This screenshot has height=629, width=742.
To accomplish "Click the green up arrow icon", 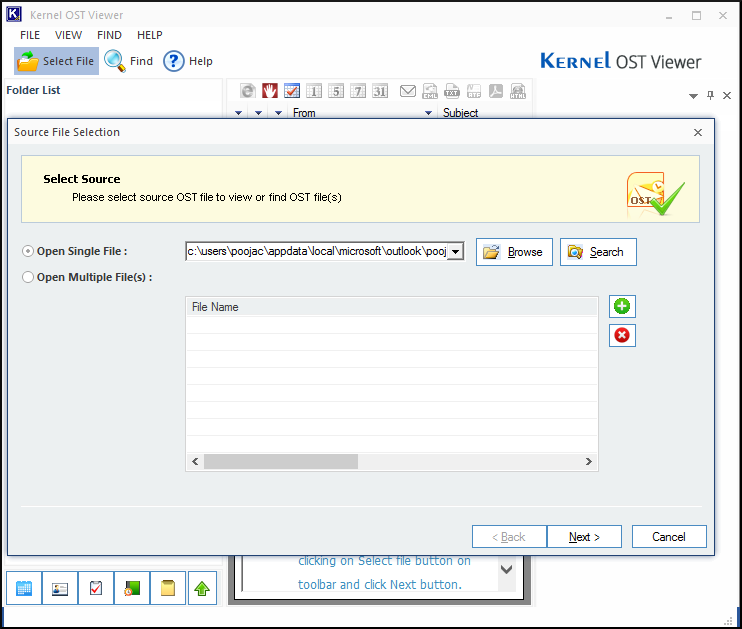I will tap(203, 588).
